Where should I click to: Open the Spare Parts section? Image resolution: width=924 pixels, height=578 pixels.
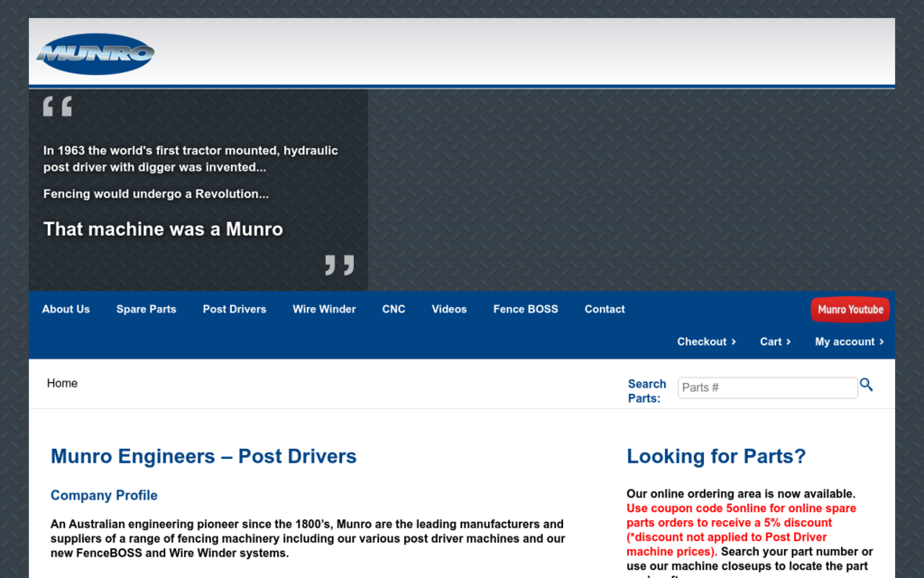(x=145, y=309)
